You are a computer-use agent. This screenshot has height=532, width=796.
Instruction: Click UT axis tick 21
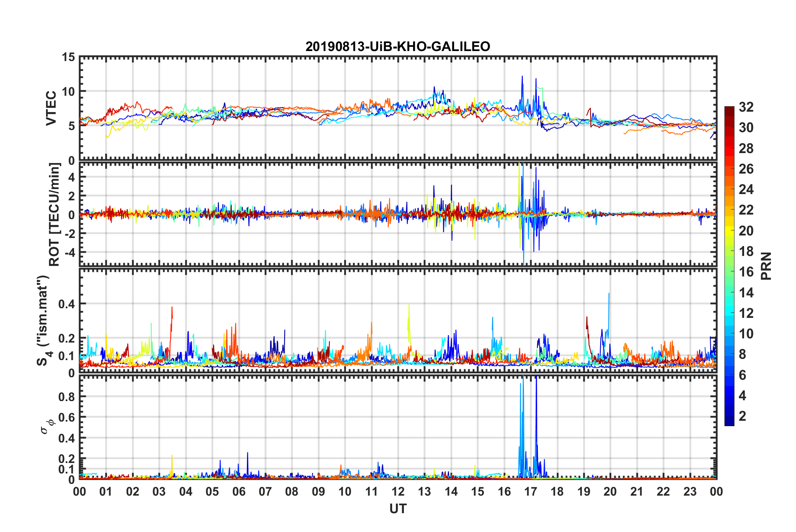637,491
